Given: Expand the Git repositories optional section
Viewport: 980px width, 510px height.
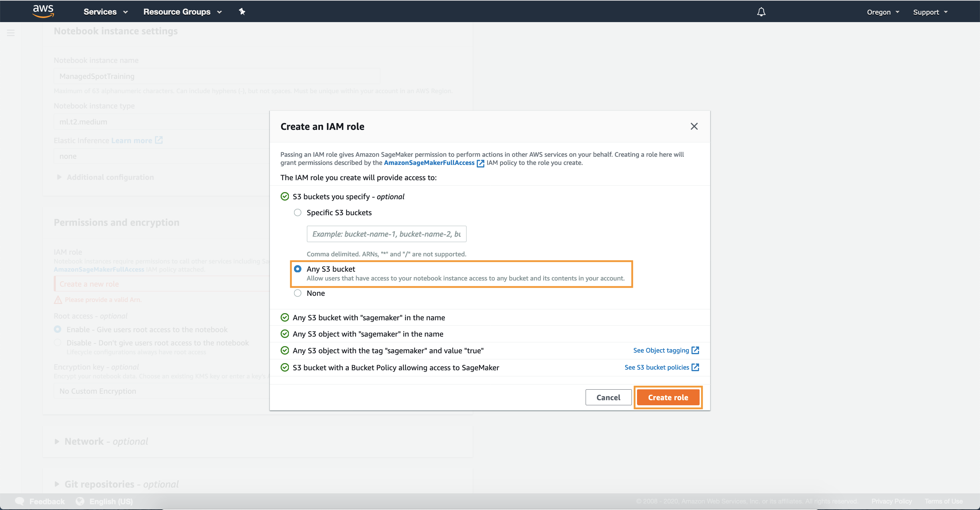Looking at the screenshot, I should (x=117, y=484).
